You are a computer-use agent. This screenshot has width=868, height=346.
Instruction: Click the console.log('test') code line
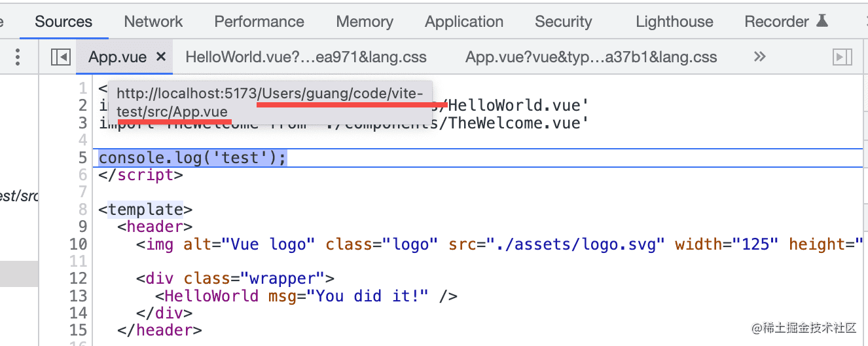[x=192, y=158]
